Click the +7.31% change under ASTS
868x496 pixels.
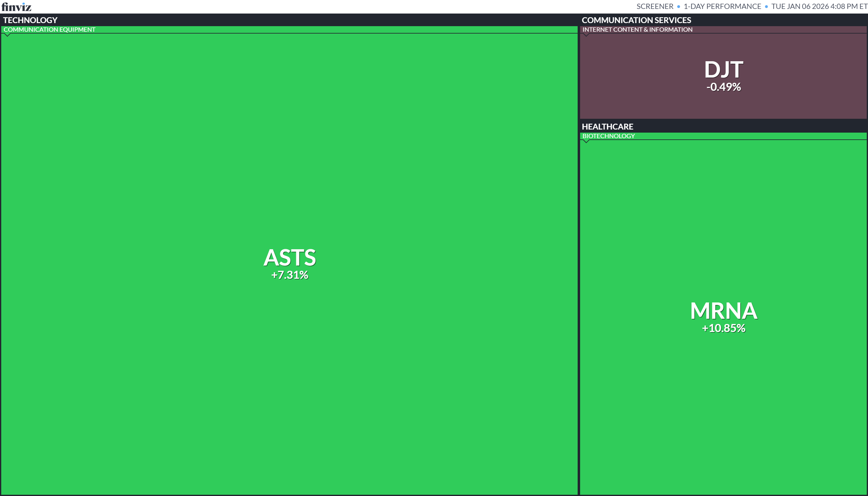coord(289,275)
